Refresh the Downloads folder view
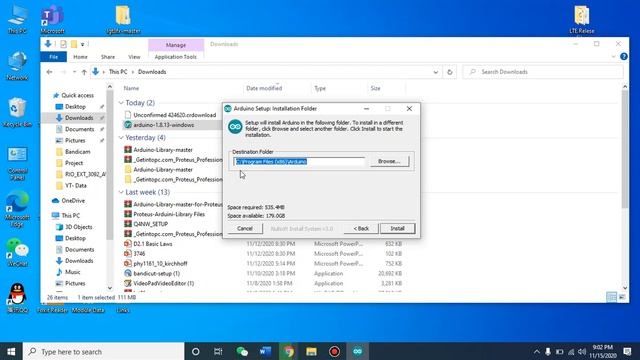The image size is (640, 360). [450, 72]
